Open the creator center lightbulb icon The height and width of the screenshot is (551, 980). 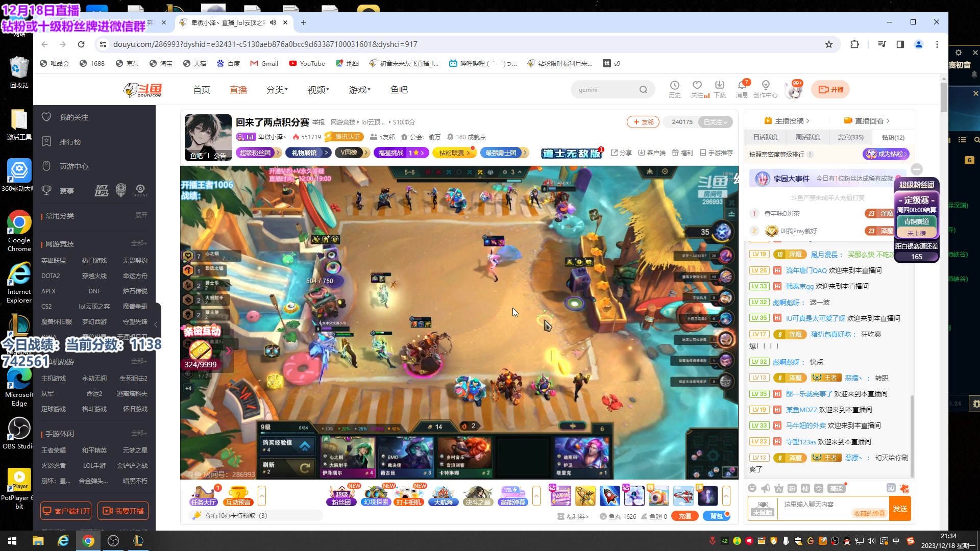coord(765,86)
